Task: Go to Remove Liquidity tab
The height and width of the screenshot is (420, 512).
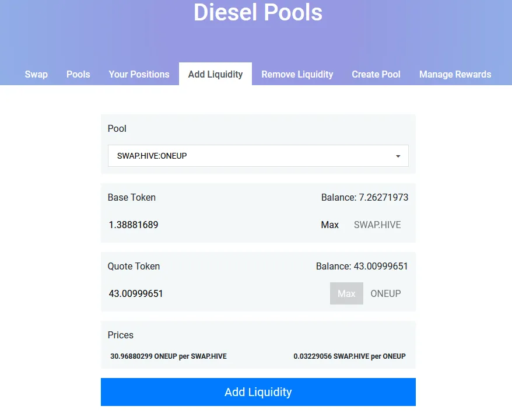Action: pos(297,74)
